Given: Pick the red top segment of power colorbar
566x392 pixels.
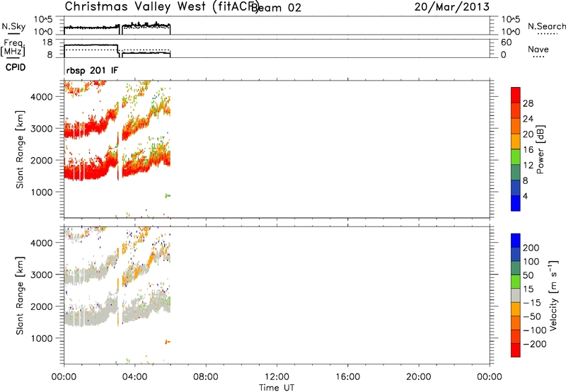Looking at the screenshot, I should coord(516,95).
